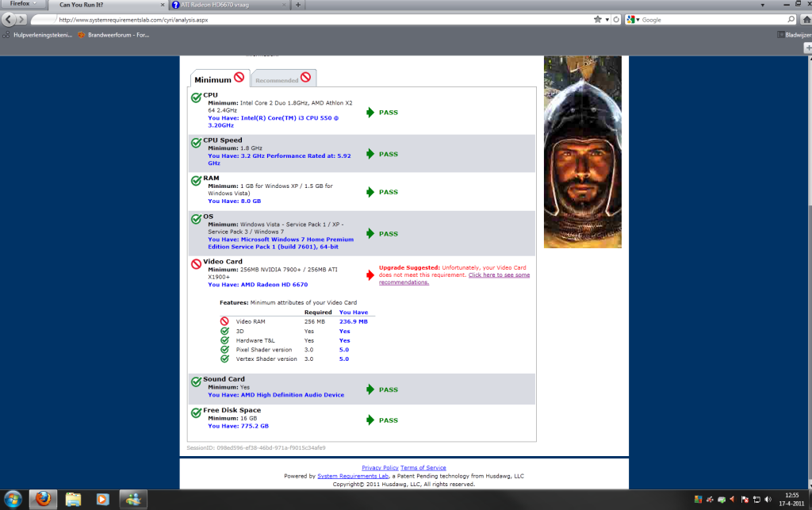
Task: Click "You Have: AMD Radeon HD 6670" text
Action: coord(258,285)
